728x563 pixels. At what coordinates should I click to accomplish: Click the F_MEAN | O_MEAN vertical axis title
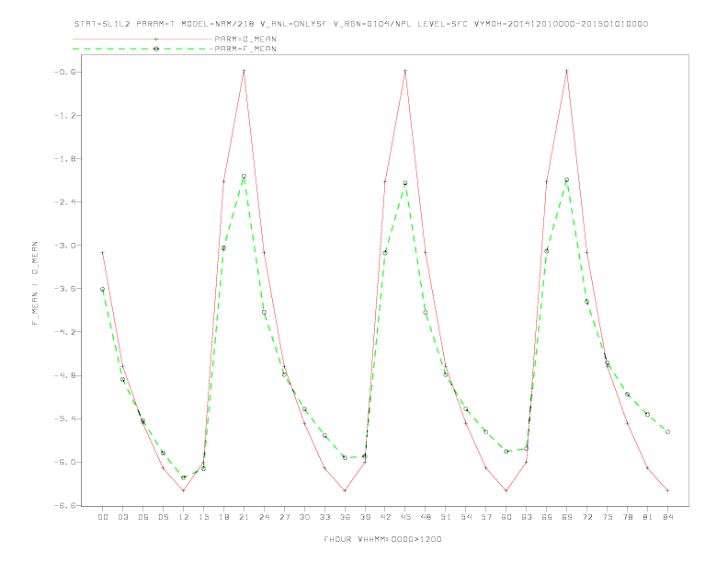pos(35,283)
